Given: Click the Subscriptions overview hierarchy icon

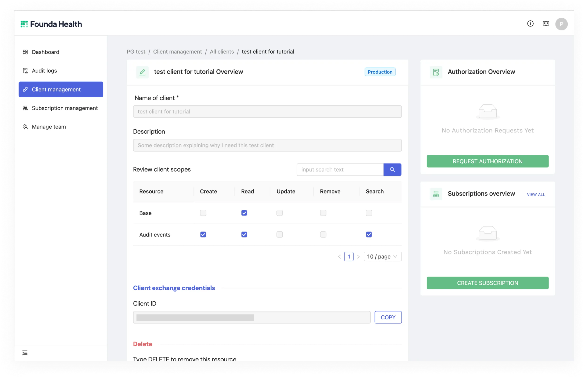Looking at the screenshot, I should tap(436, 194).
